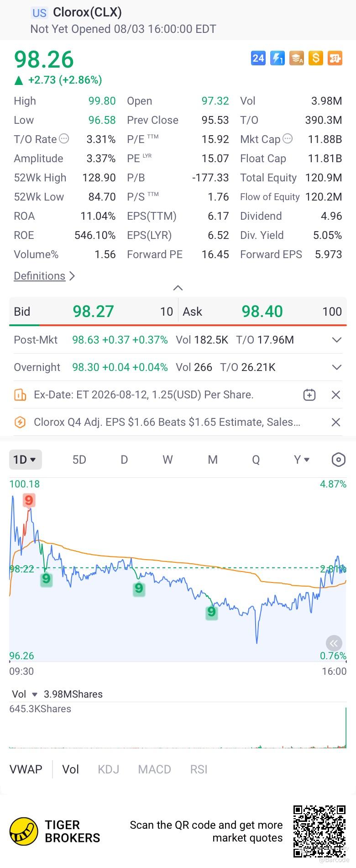Tap the last price 98.26
Image resolution: width=356 pixels, height=868 pixels.
tap(44, 59)
